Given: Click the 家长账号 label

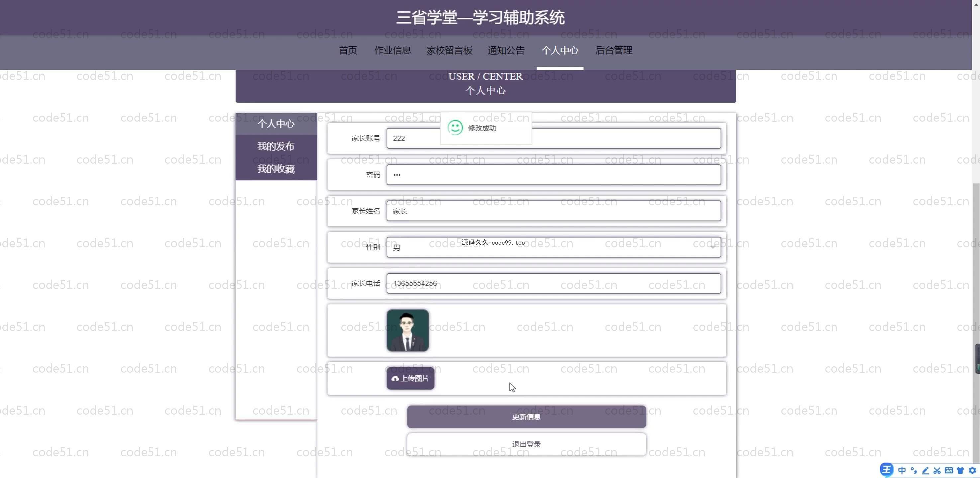Looking at the screenshot, I should (366, 138).
